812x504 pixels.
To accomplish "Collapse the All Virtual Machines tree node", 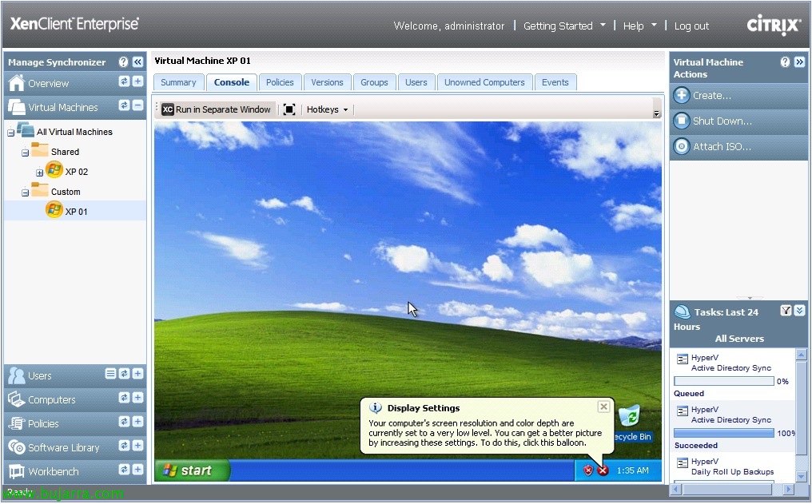I will click(x=11, y=133).
